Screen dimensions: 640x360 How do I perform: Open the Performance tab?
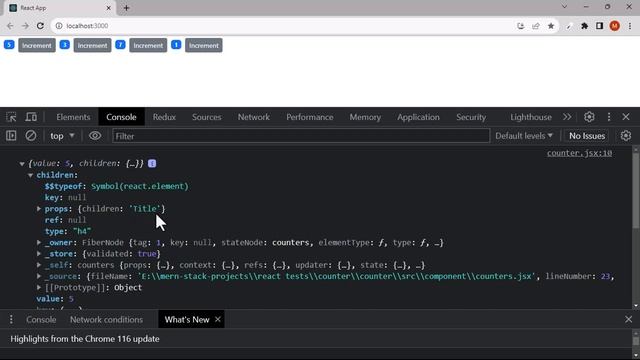(x=309, y=117)
